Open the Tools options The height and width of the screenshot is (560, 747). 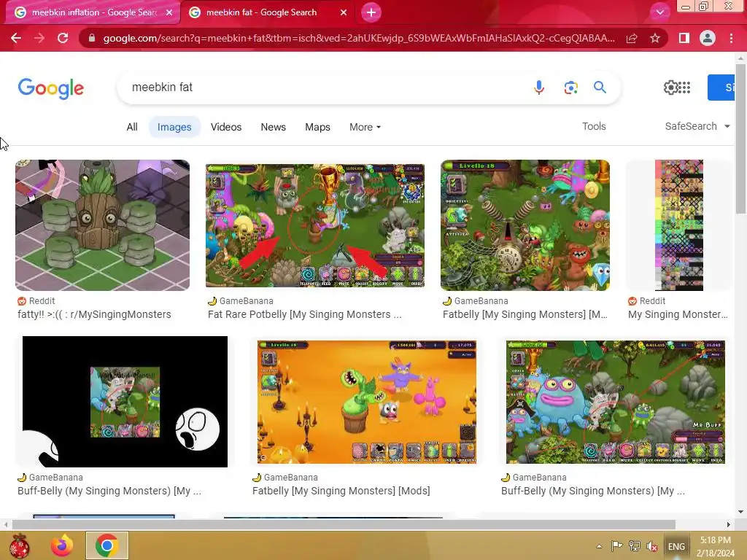click(x=594, y=126)
